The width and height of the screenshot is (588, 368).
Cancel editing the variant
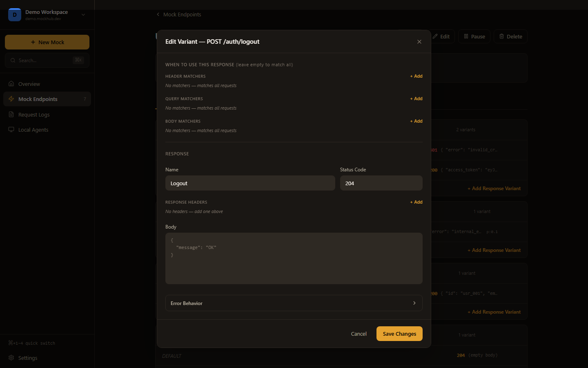(359, 334)
